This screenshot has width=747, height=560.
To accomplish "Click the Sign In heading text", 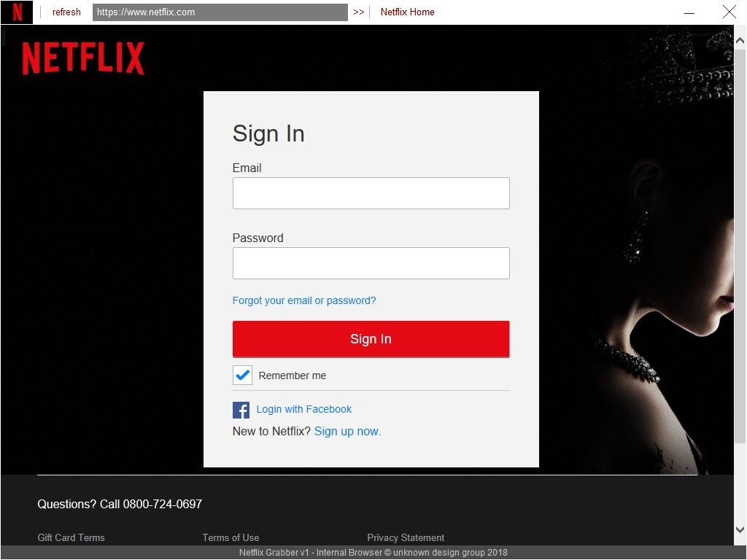I will click(x=268, y=134).
